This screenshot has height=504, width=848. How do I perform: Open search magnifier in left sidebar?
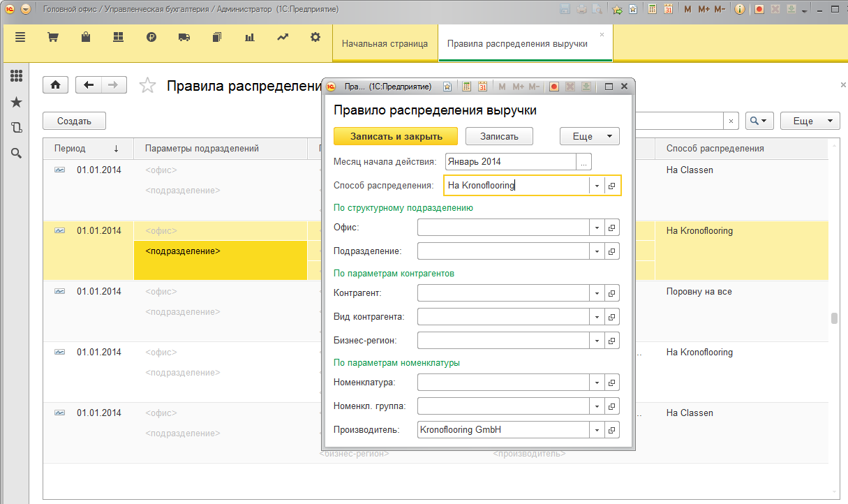click(x=16, y=153)
